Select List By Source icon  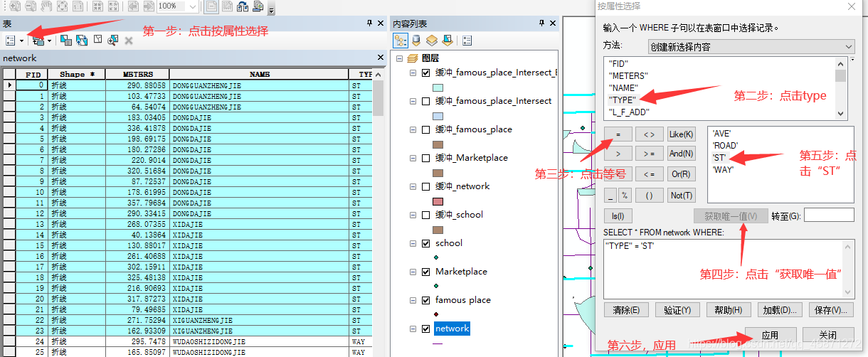coord(417,41)
